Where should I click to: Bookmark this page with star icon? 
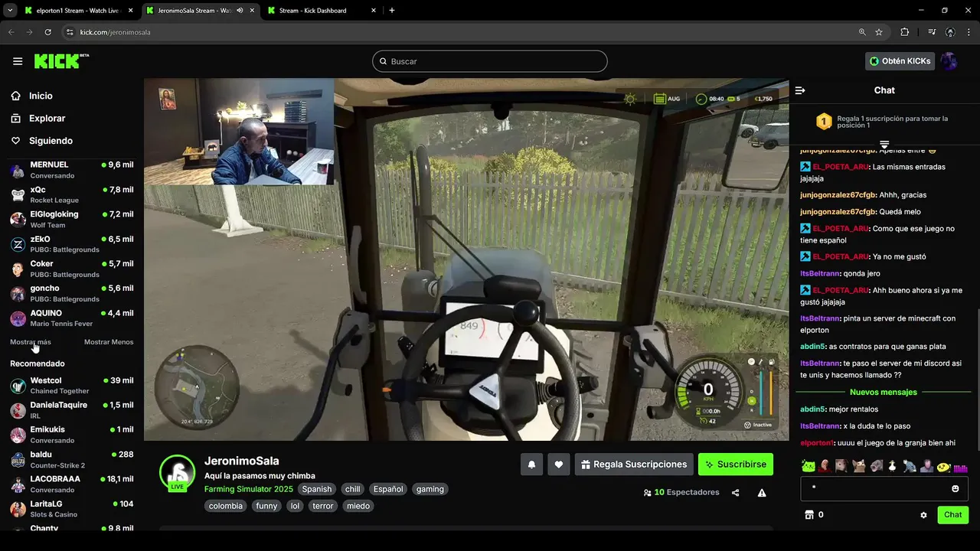(879, 32)
